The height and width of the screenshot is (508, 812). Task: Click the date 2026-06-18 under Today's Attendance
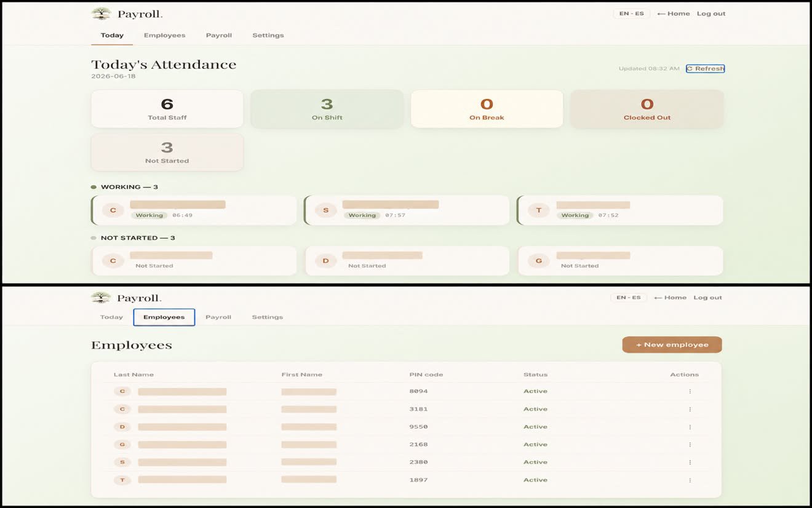(x=113, y=76)
